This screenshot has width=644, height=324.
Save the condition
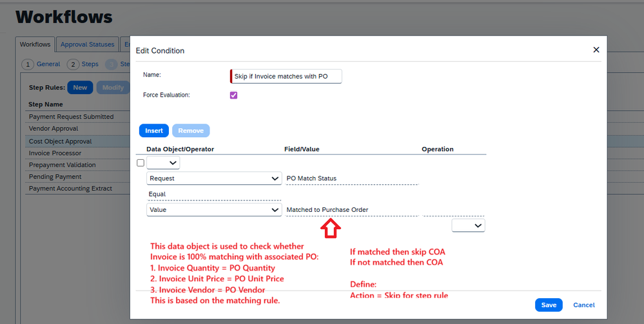point(549,305)
